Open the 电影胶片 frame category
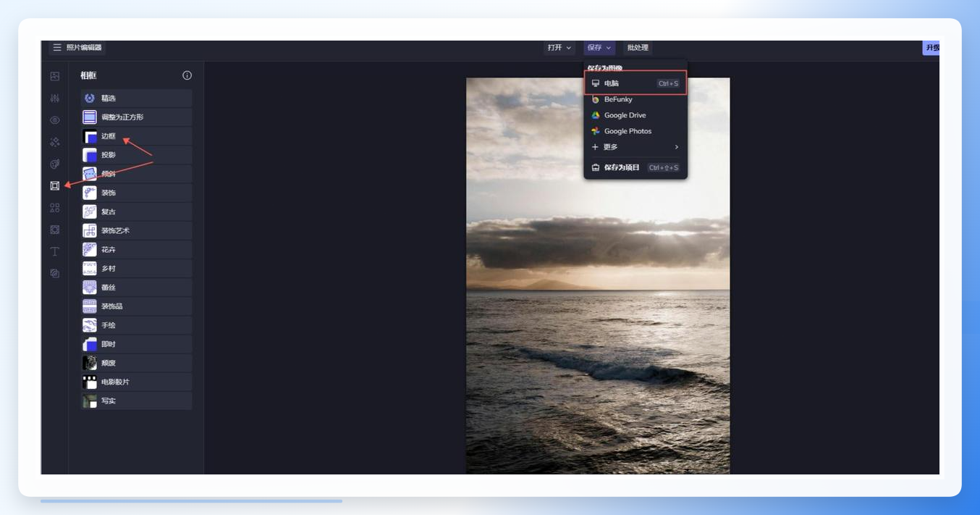Viewport: 980px width, 515px height. tap(136, 382)
